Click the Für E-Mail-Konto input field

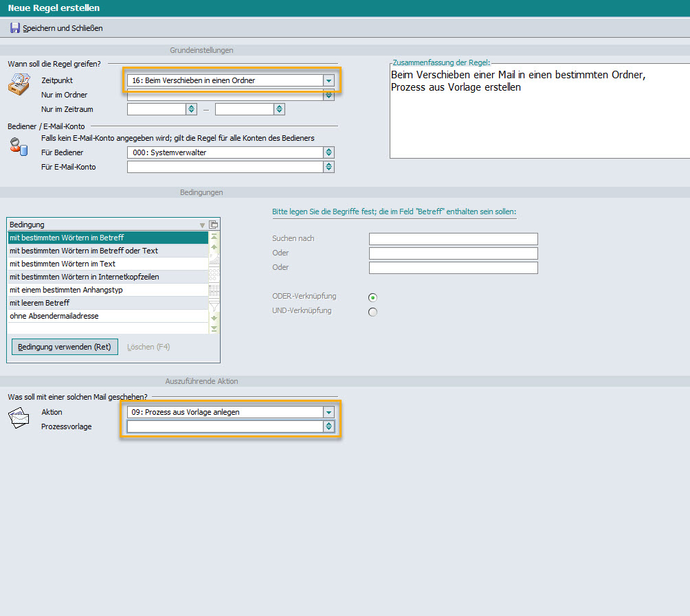pyautogui.click(x=225, y=167)
